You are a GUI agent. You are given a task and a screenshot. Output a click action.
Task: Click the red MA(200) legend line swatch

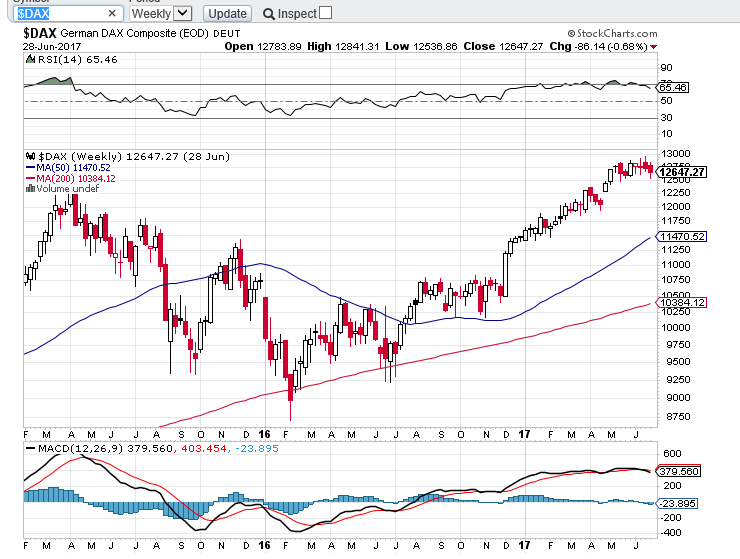coord(31,178)
